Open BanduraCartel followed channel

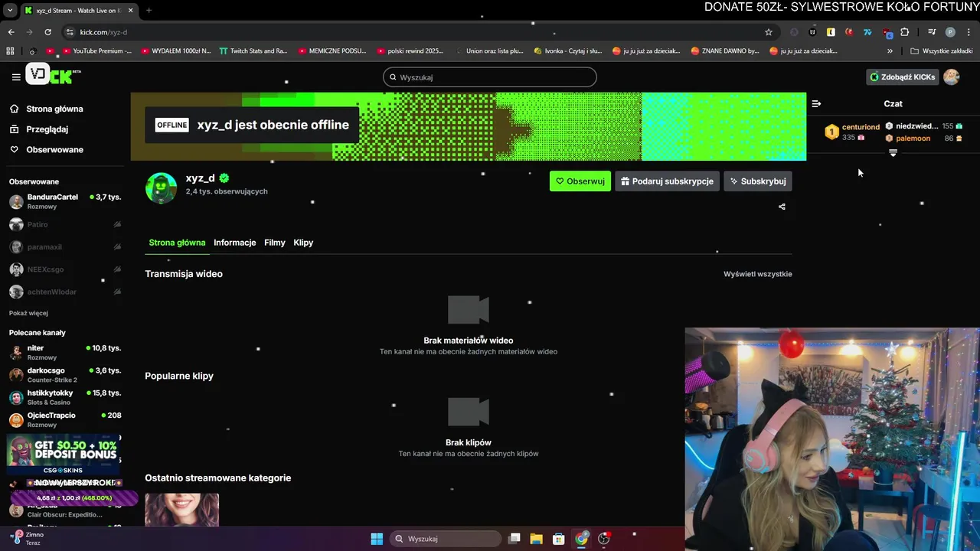(65, 202)
